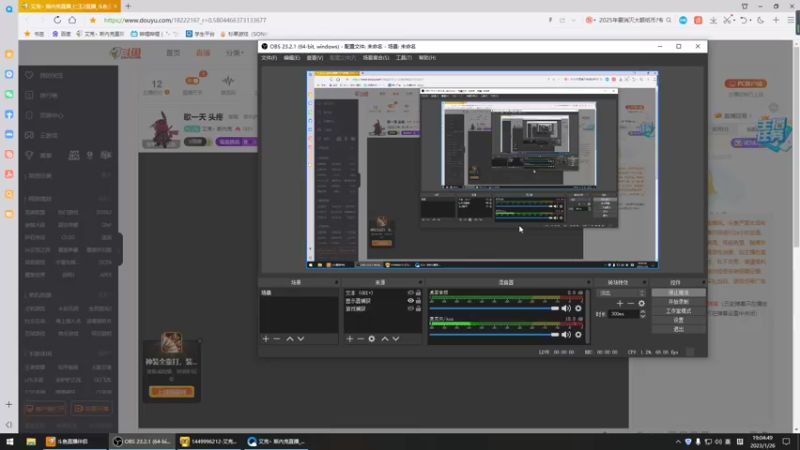This screenshot has width=800, height=450.
Task: Open source properties gear icon
Action: (x=372, y=339)
